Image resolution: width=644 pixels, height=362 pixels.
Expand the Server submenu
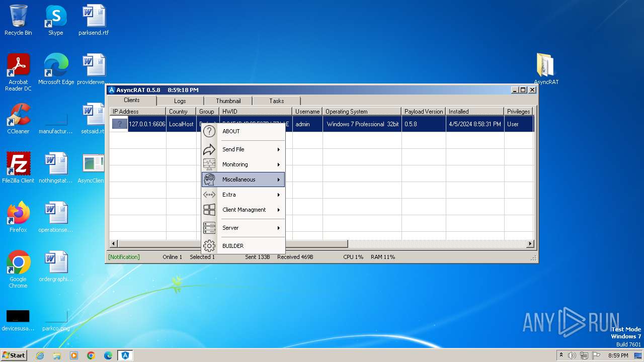coord(244,228)
